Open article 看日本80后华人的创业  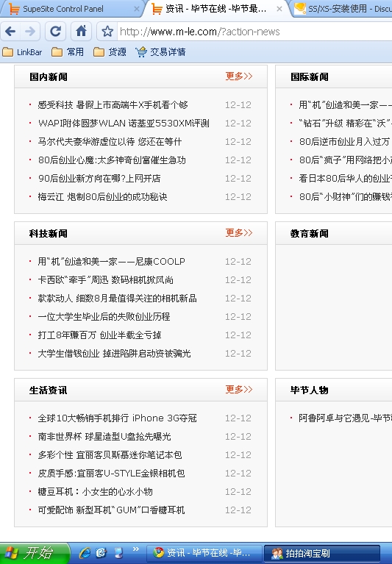[345, 179]
